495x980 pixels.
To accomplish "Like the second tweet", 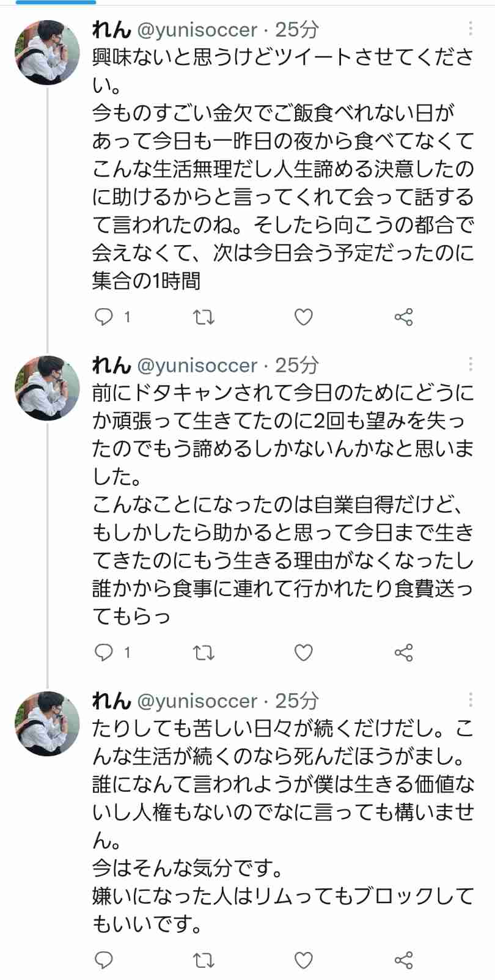I will [x=304, y=652].
